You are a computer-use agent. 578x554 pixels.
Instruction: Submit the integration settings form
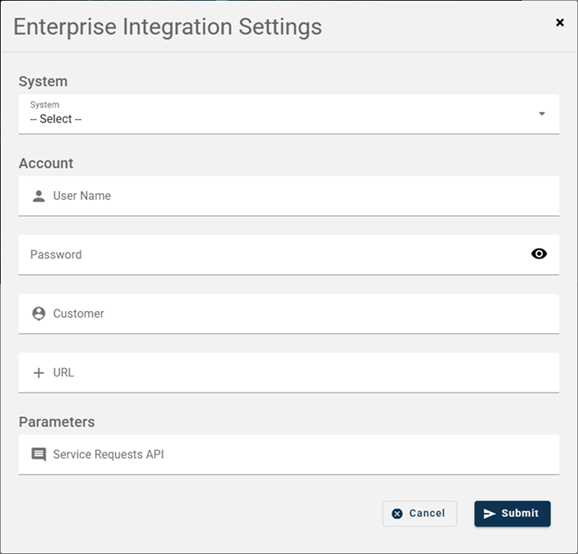(512, 513)
